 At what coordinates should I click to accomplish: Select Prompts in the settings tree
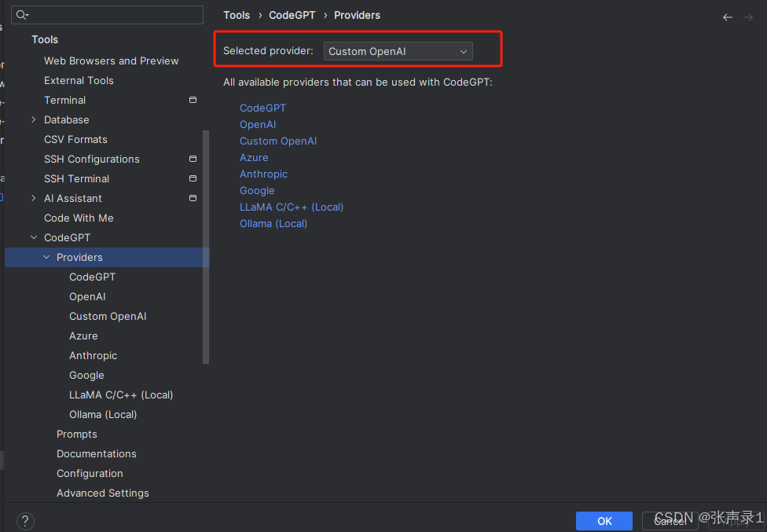click(77, 435)
